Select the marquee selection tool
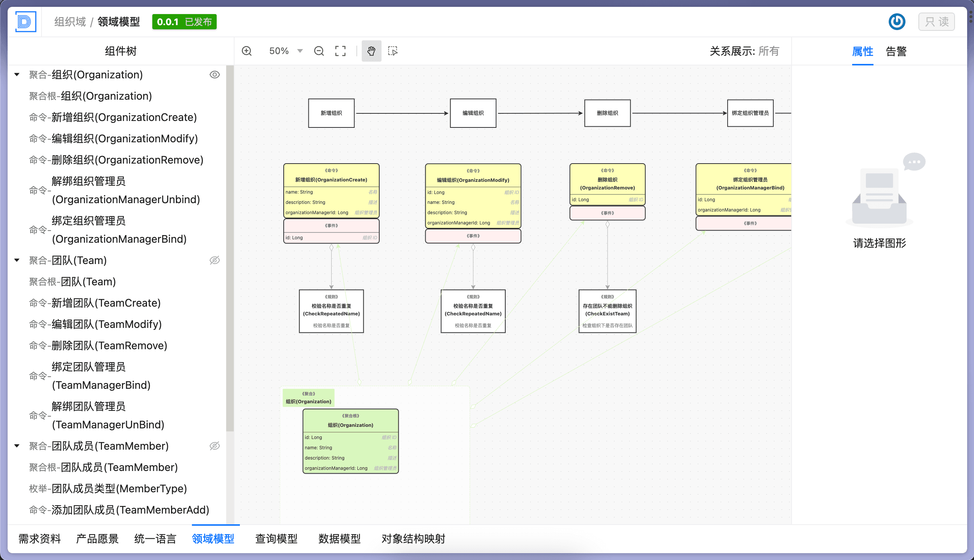This screenshot has height=560, width=974. tap(393, 51)
